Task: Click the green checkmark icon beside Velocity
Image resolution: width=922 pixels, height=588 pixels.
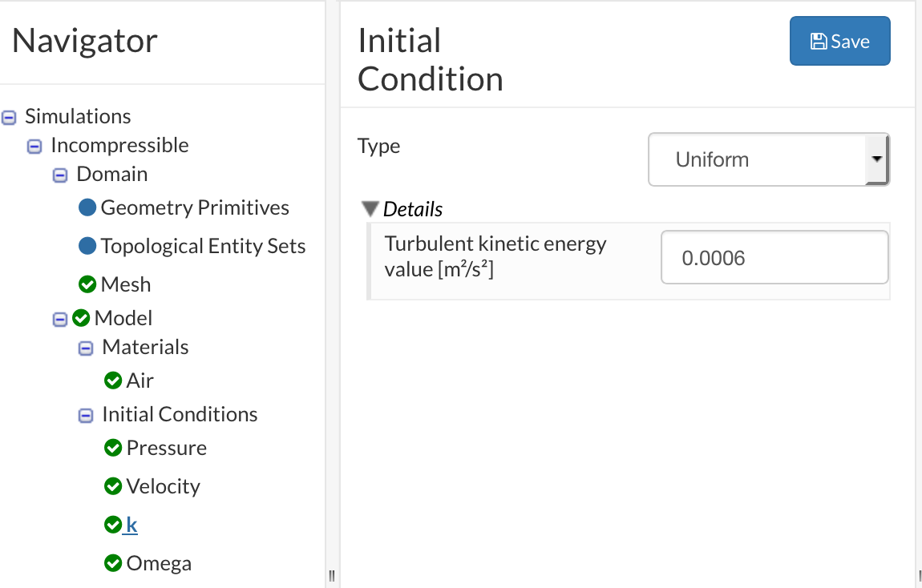Action: (113, 486)
